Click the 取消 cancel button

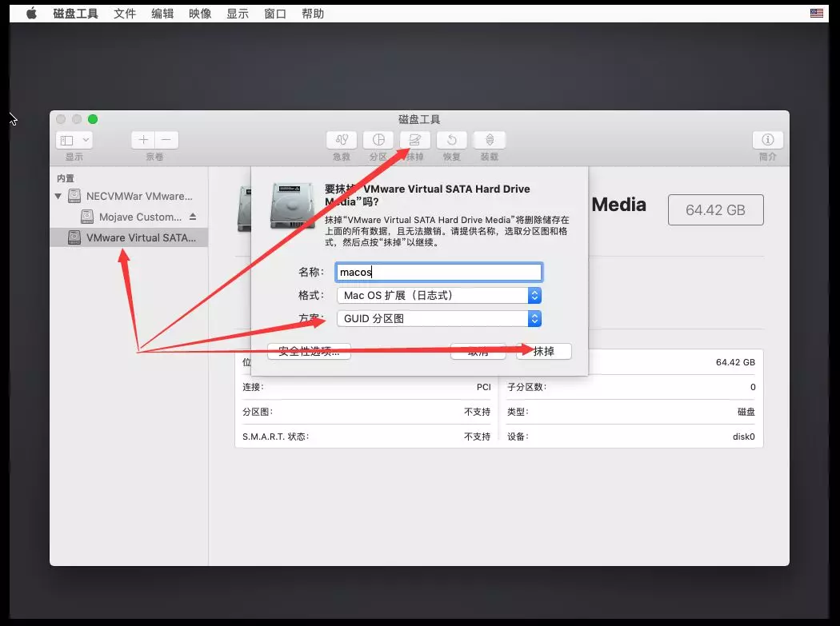tap(478, 351)
